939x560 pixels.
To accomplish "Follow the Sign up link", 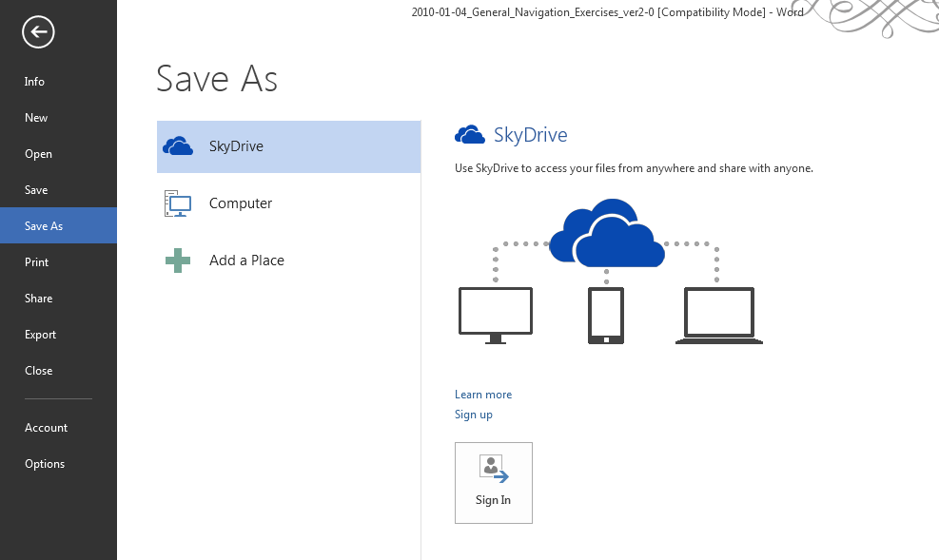I will [473, 415].
